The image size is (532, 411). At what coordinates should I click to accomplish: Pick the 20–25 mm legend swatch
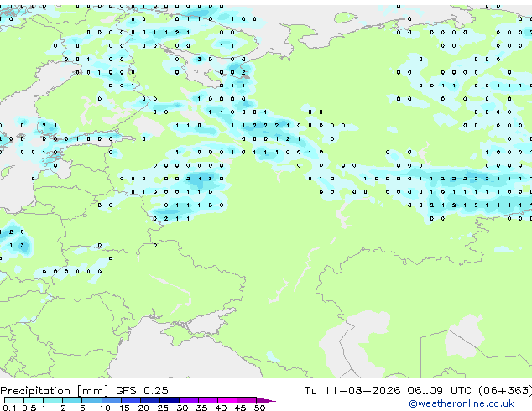coord(149,400)
